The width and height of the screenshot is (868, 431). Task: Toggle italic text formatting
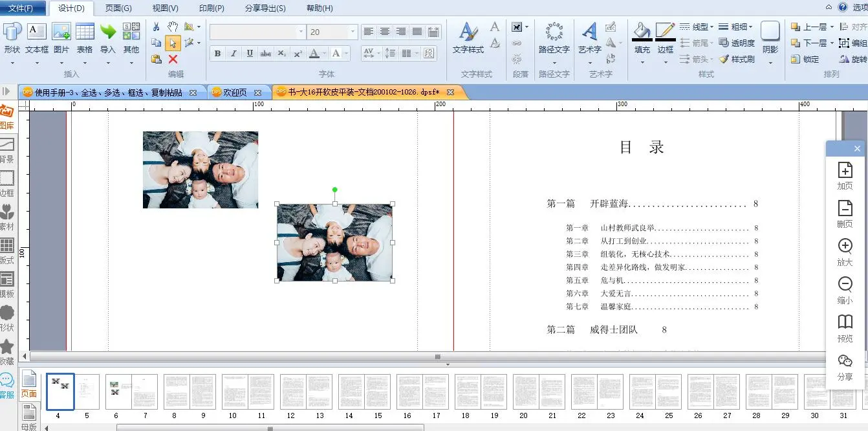tap(233, 54)
